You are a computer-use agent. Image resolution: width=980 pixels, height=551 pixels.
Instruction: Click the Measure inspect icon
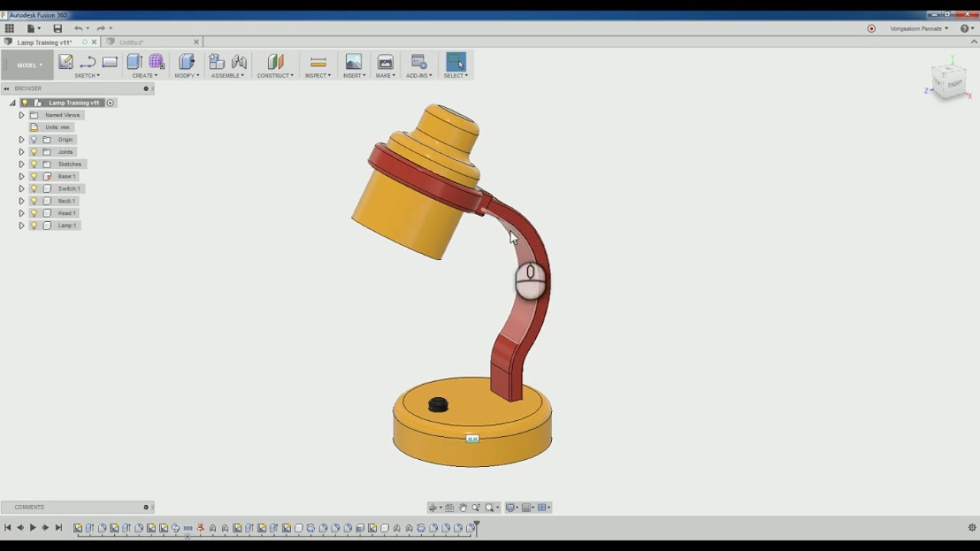tap(318, 62)
